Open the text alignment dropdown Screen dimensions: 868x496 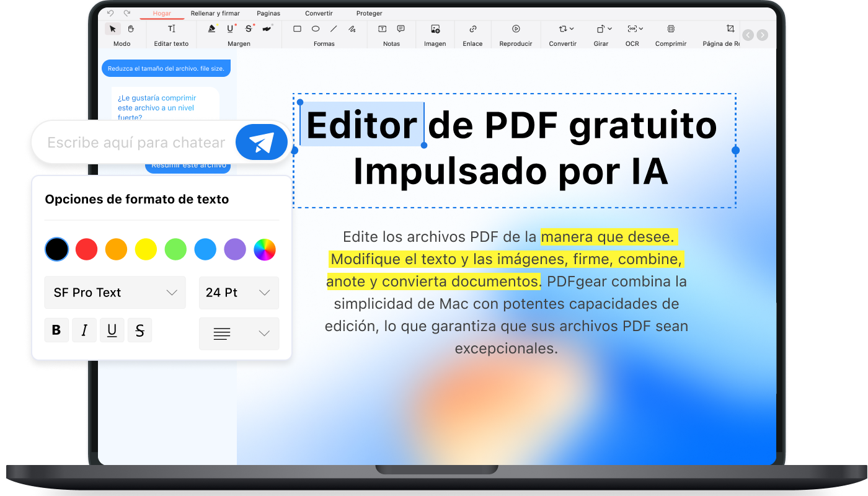(x=239, y=334)
